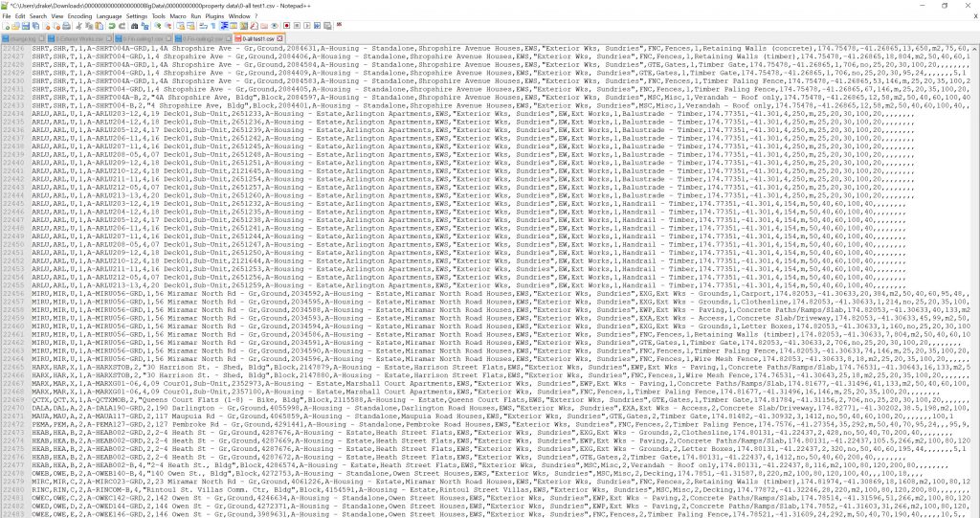Image resolution: width=980 pixels, height=518 pixels.
Task: Toggle the Word Wrap toolbar button
Action: [x=203, y=26]
